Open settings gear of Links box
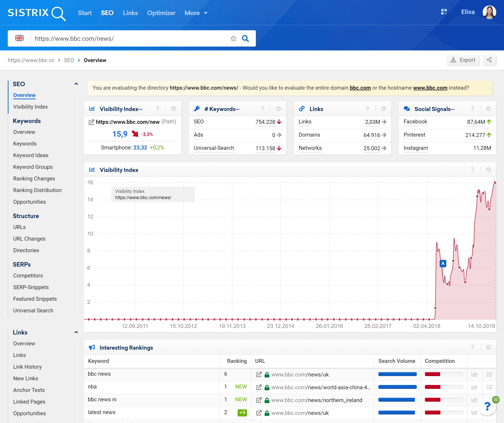The width and height of the screenshot is (504, 423). pos(383,109)
